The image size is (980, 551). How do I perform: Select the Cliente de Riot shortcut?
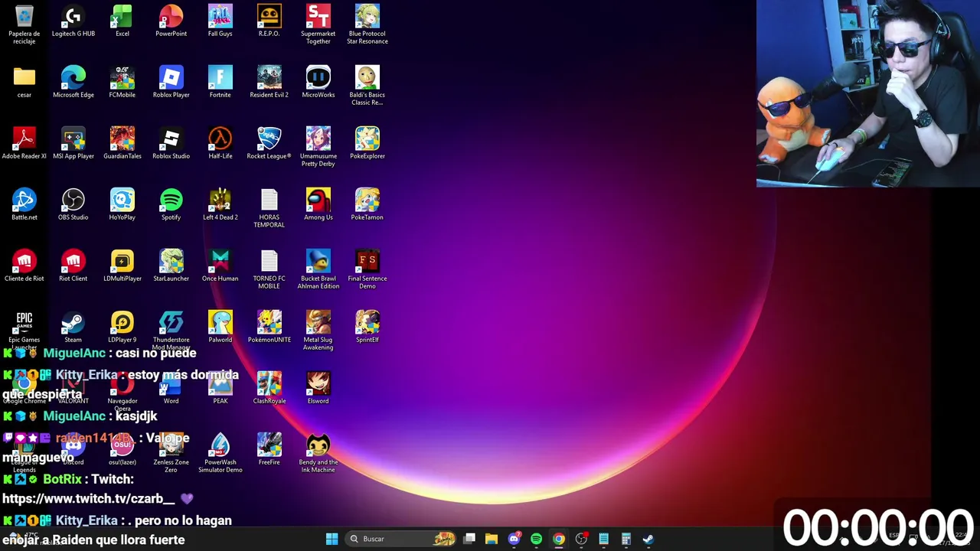tap(24, 266)
